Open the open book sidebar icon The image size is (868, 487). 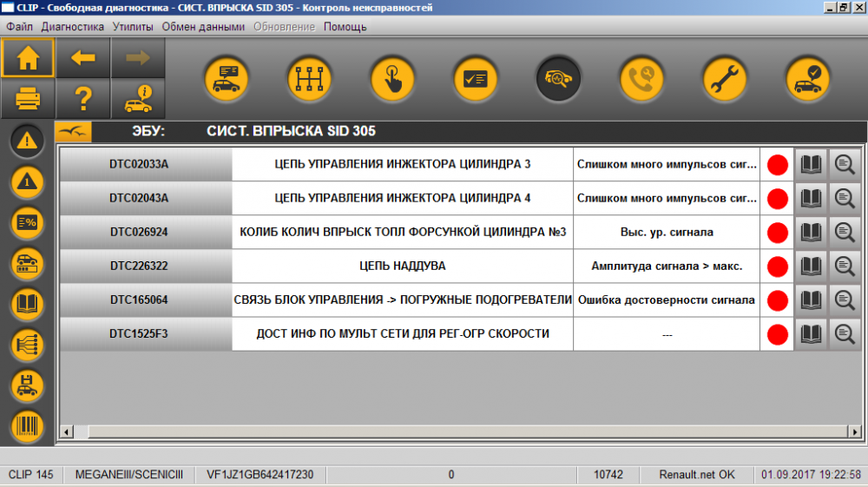pyautogui.click(x=27, y=304)
